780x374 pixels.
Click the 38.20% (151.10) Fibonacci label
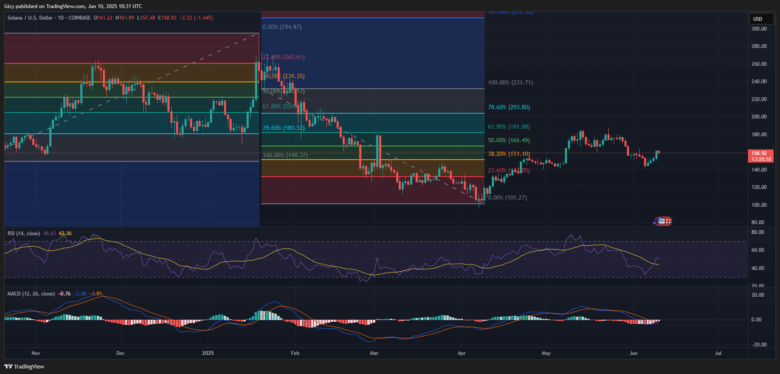coord(509,154)
